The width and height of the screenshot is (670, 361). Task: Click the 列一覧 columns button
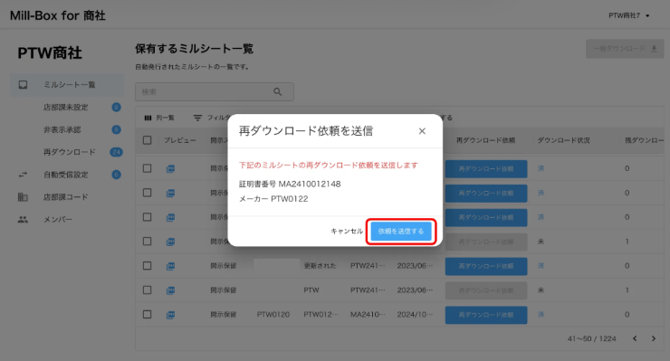[x=159, y=118]
